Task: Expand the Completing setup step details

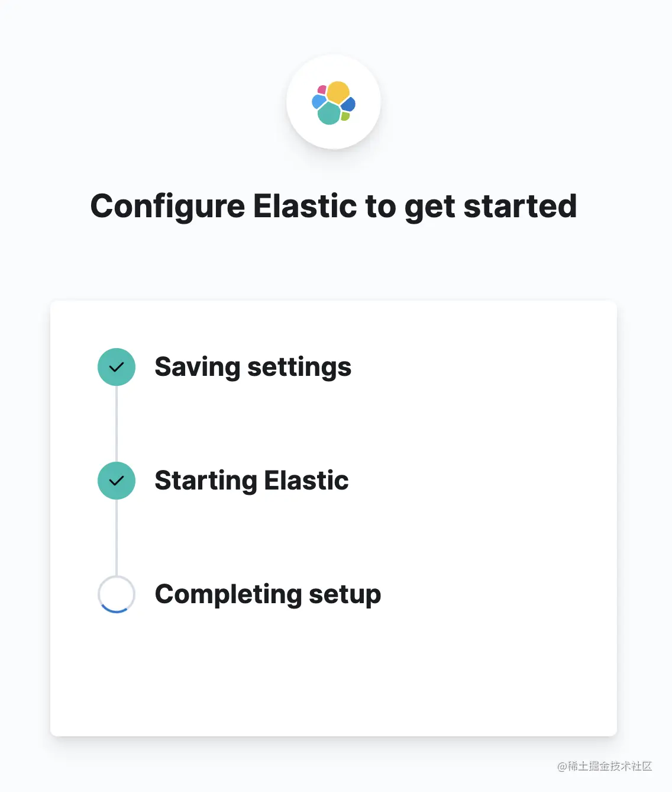Action: click(x=267, y=595)
